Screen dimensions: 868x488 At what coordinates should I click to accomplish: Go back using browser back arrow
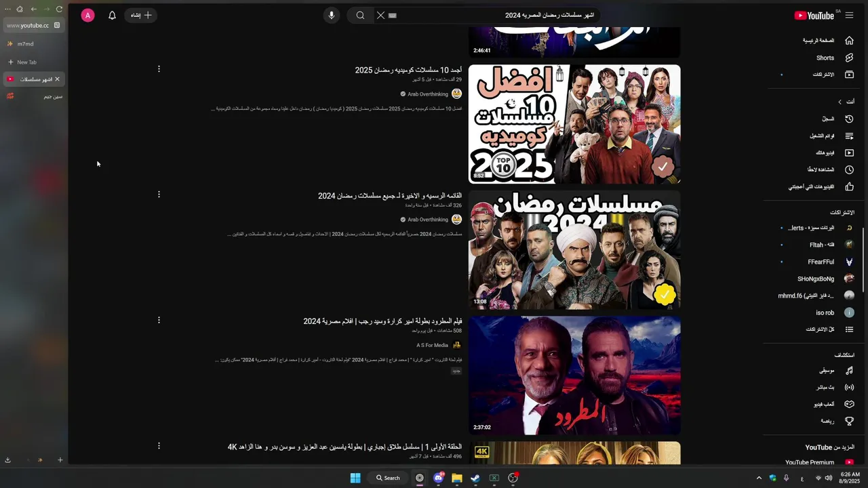point(34,9)
